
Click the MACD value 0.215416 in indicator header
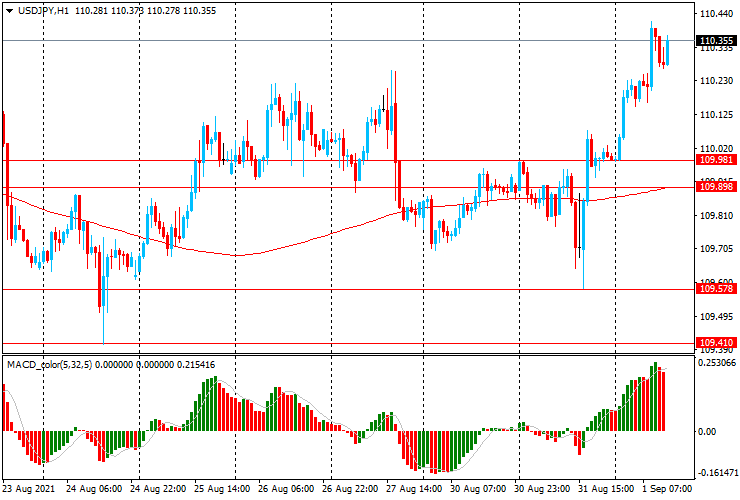[x=195, y=365]
